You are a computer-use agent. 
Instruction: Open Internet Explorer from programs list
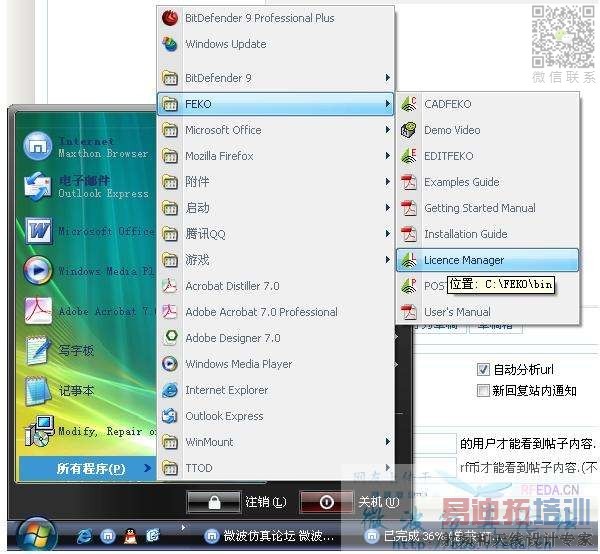click(170, 390)
